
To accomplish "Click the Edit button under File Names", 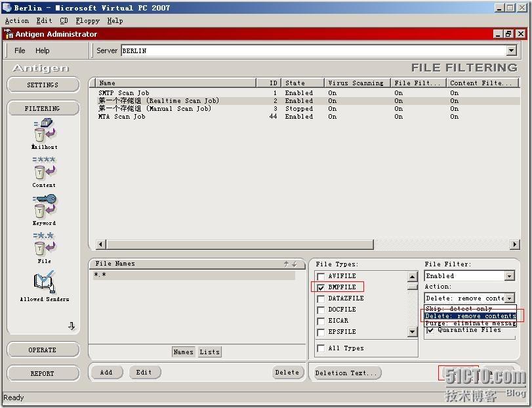I will pos(144,373).
